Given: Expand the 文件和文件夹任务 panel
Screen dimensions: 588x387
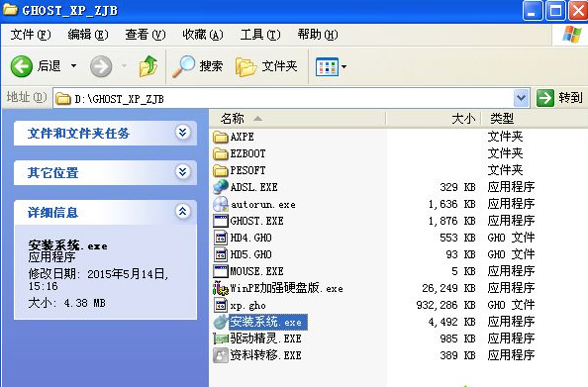Looking at the screenshot, I should (182, 133).
